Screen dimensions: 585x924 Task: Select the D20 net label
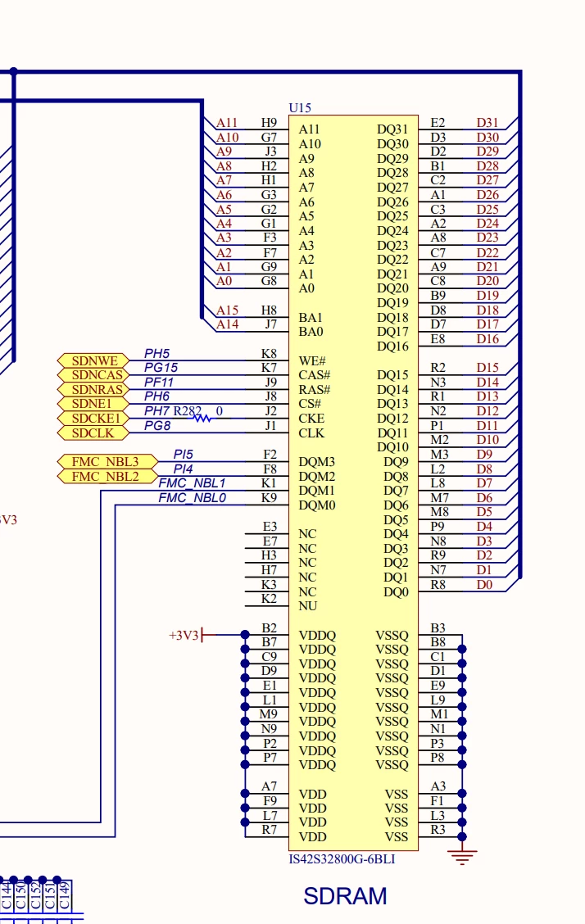(x=487, y=281)
